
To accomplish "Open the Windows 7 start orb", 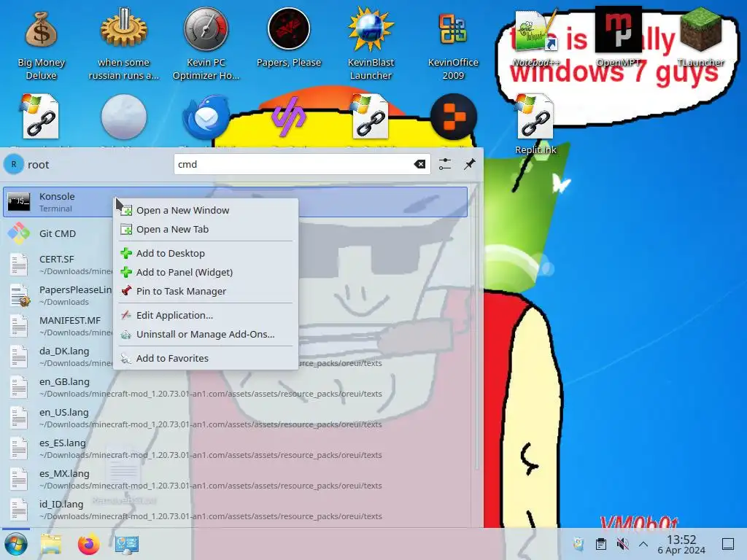I will coord(16,544).
